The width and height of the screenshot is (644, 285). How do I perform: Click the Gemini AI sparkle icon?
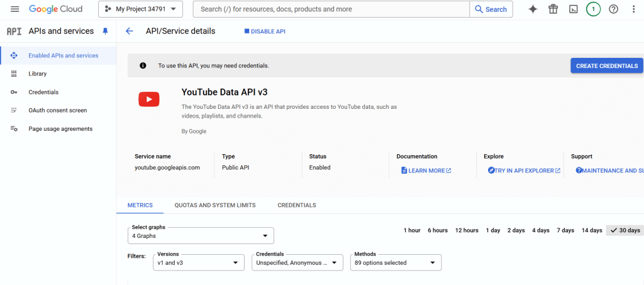click(533, 9)
